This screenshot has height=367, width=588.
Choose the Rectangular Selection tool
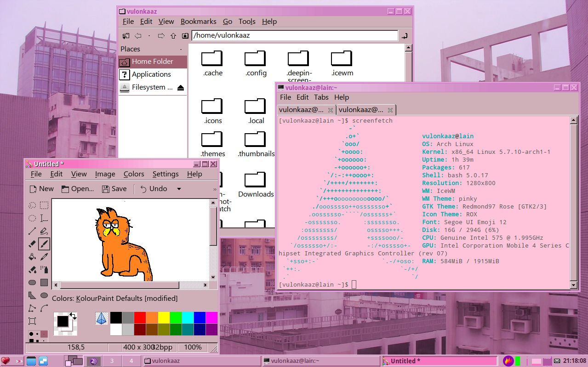tap(44, 205)
